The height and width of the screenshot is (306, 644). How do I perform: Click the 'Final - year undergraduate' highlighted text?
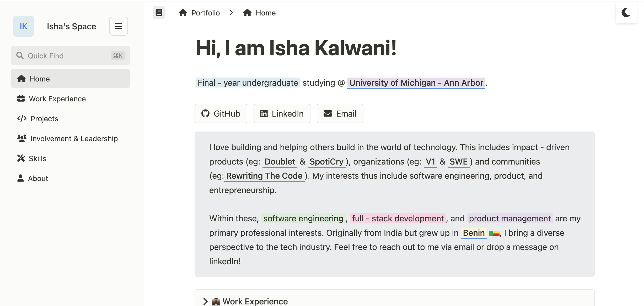click(248, 83)
